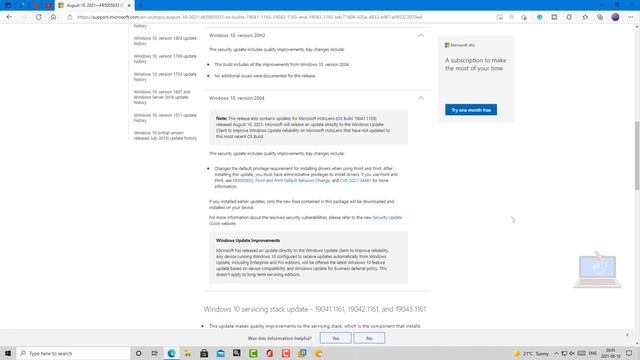Open Windows 10, version 1511 update history

pos(165,118)
